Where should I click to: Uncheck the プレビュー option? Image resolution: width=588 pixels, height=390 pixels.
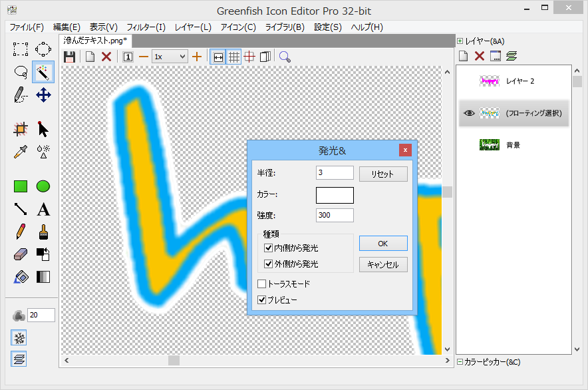[262, 299]
